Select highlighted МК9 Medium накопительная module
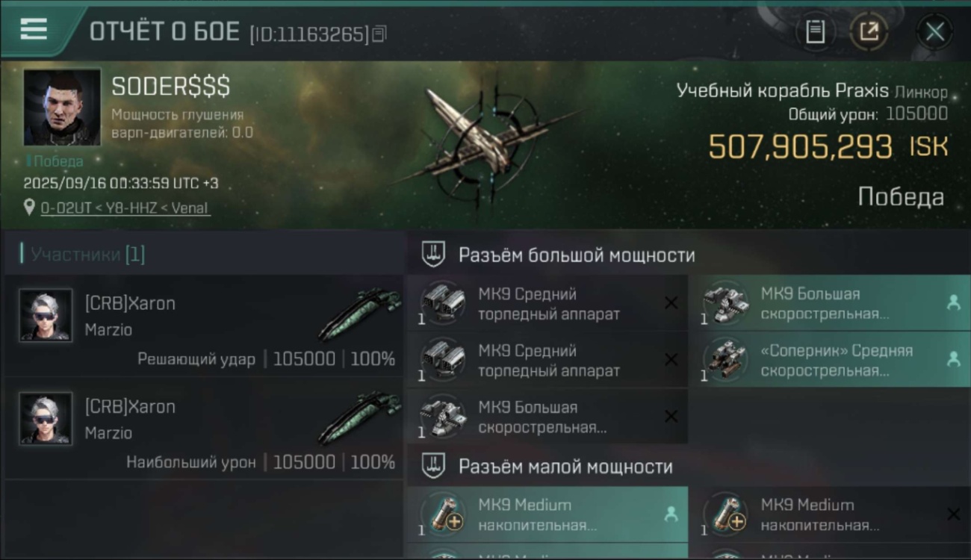Image resolution: width=971 pixels, height=560 pixels. pos(547,514)
